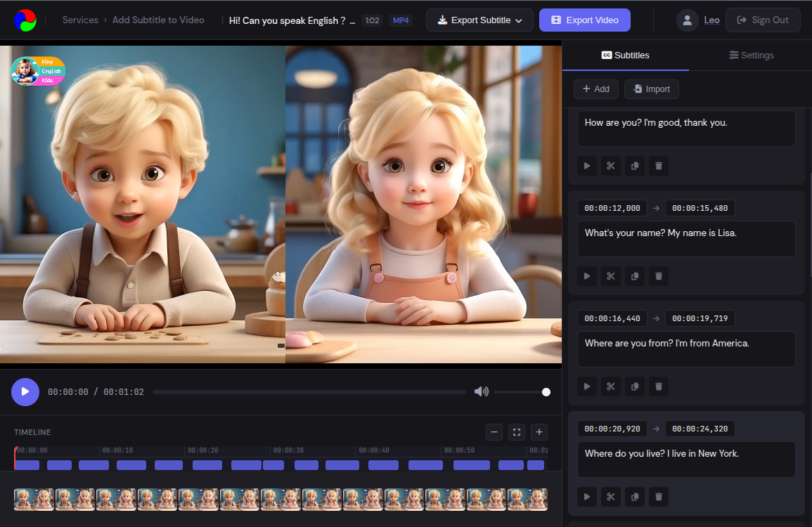Viewport: 812px width, 527px height.
Task: Sign out of Leo's account
Action: click(763, 20)
